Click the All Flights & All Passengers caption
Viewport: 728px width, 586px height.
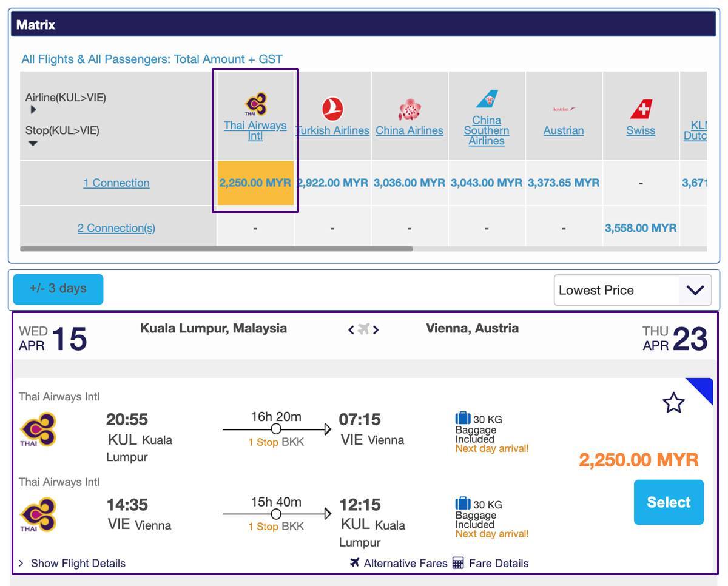152,59
